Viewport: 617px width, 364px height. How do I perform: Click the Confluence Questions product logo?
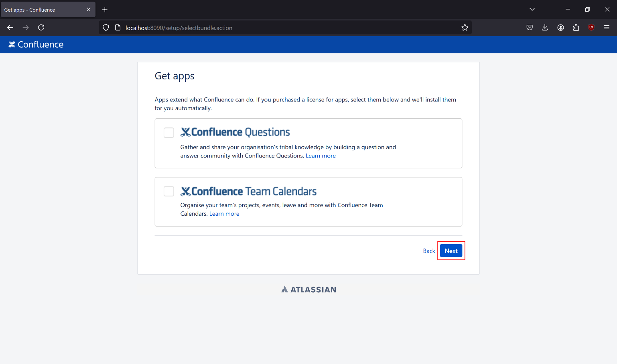coord(235,132)
